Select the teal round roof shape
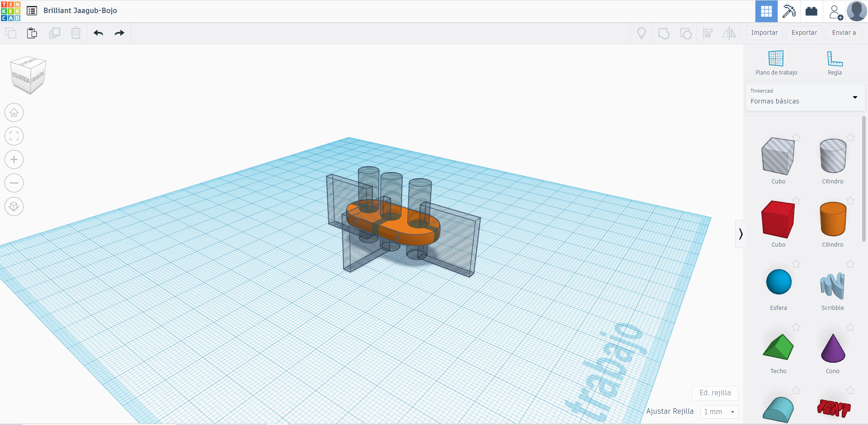 point(778,410)
